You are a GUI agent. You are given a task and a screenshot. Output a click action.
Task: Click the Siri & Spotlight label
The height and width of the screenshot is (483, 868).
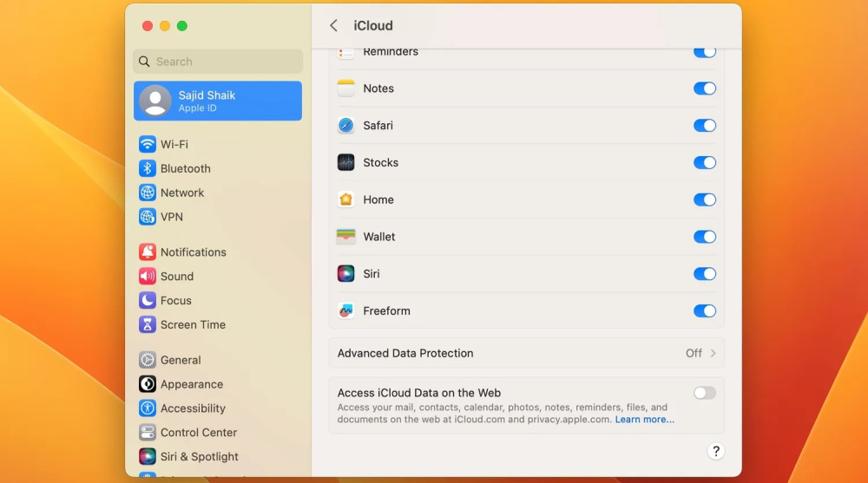click(200, 456)
